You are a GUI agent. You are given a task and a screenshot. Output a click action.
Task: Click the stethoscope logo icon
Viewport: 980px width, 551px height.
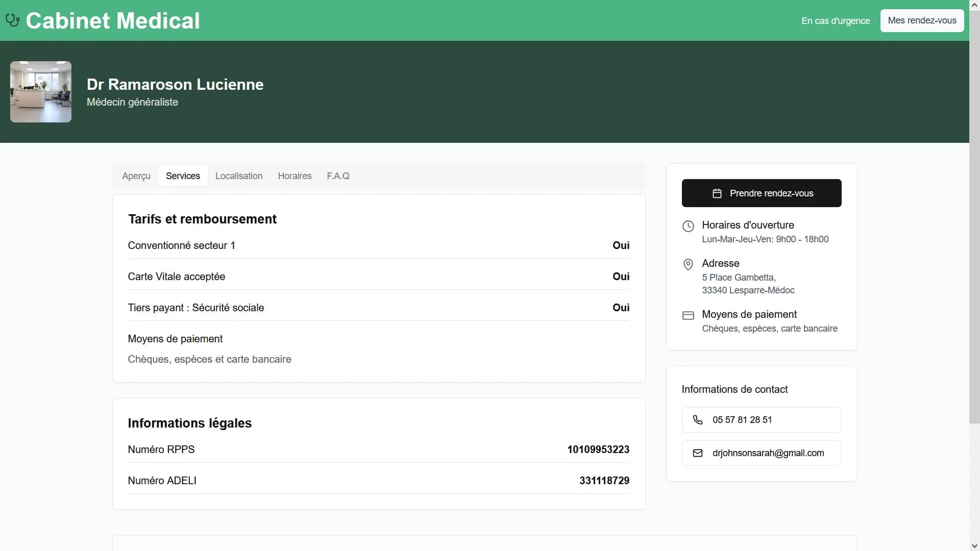[x=12, y=20]
